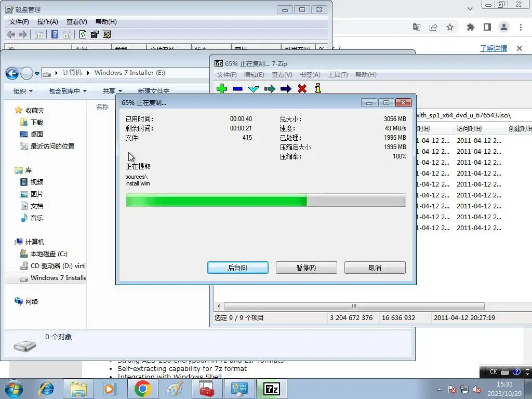The width and height of the screenshot is (532, 399).
Task: Pause the copy with 暂停(P)
Action: tap(307, 268)
